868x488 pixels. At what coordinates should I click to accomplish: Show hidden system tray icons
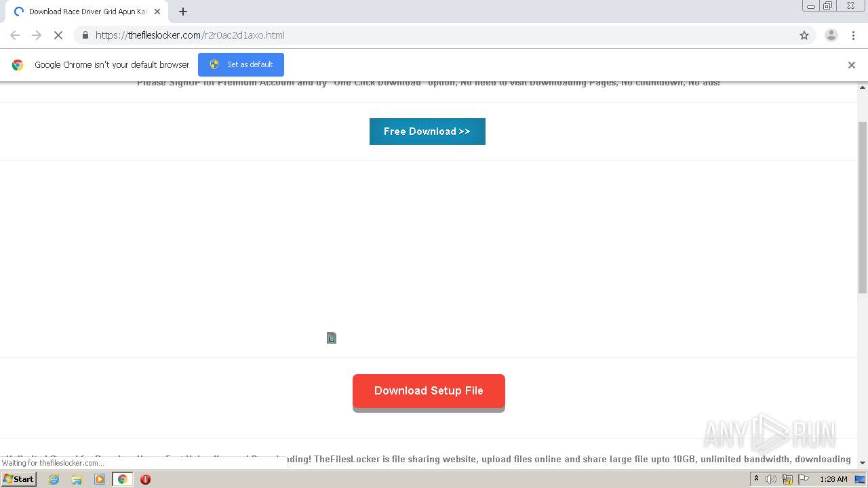[756, 479]
